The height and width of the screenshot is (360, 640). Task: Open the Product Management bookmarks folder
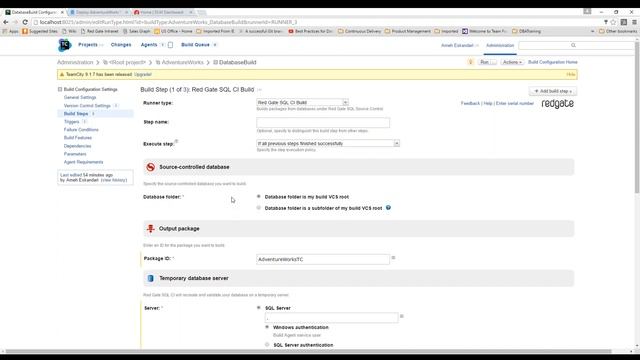408,31
